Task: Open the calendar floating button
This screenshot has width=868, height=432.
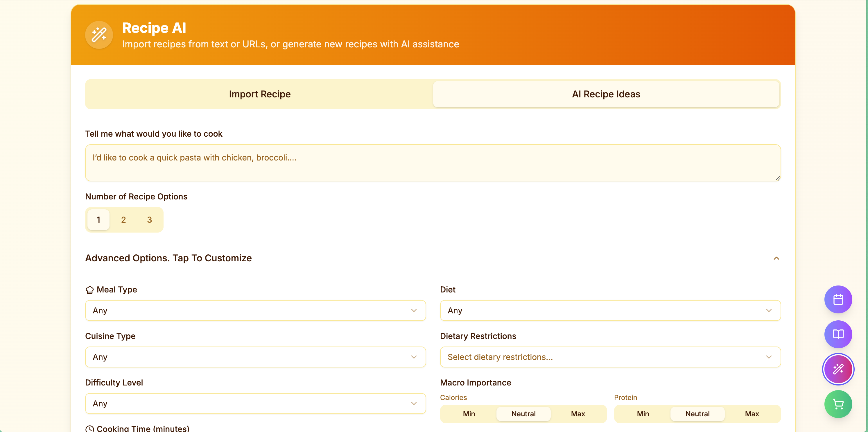Action: 838,299
